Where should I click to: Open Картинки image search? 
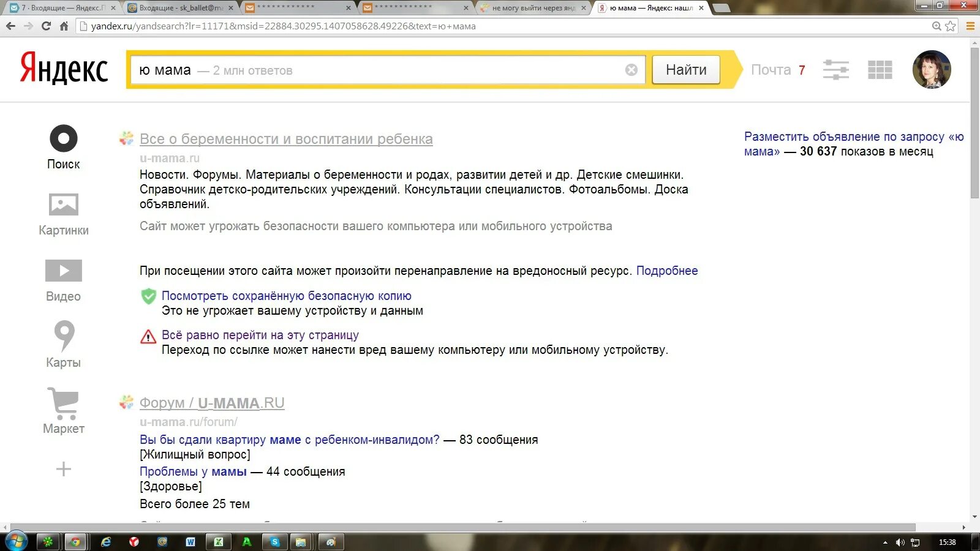[64, 214]
